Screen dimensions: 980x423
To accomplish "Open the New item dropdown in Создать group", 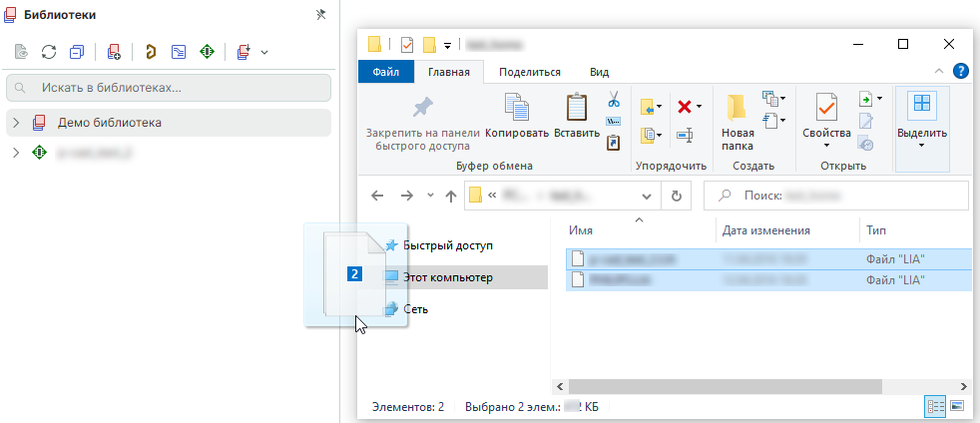I will pos(773,98).
